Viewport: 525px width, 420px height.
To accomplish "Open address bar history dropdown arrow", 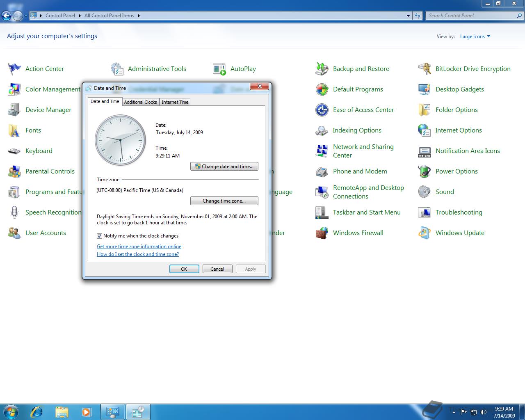I will point(408,16).
